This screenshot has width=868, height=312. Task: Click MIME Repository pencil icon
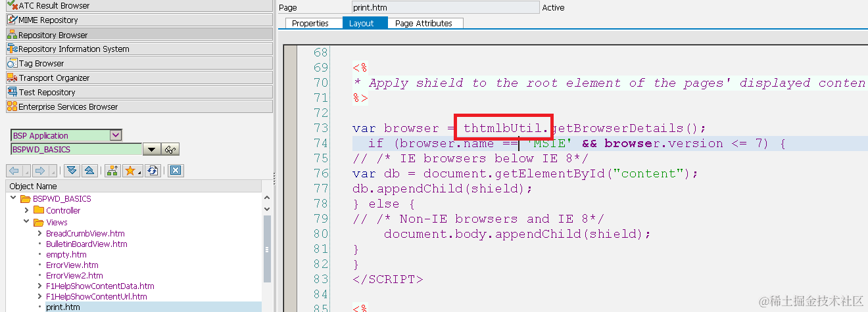click(x=12, y=20)
